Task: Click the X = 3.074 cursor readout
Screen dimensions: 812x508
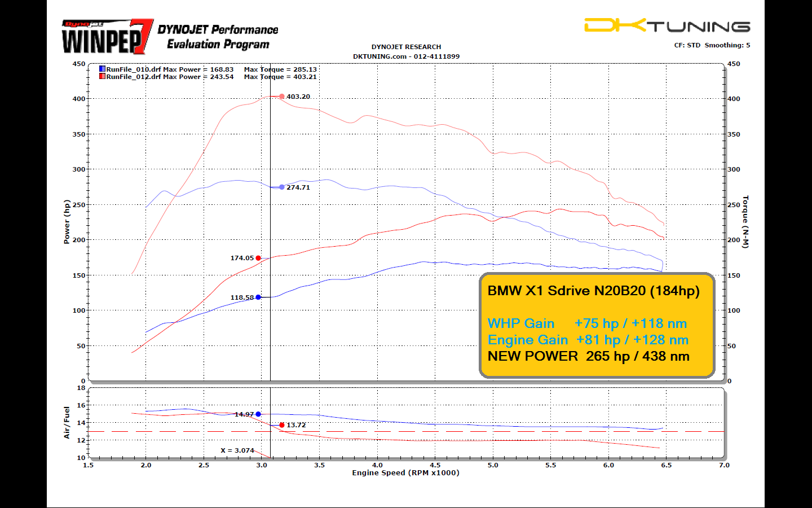Action: point(237,450)
